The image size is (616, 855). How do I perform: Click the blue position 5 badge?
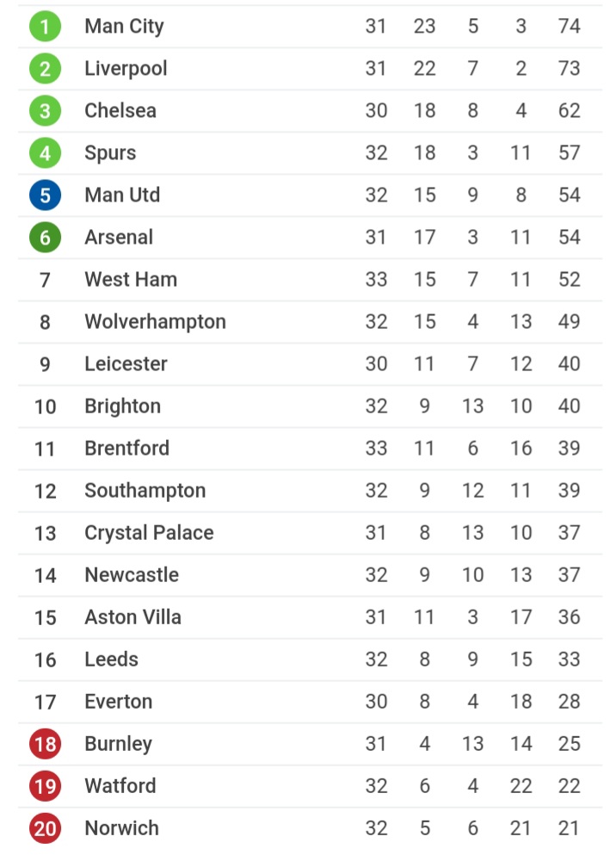46,195
